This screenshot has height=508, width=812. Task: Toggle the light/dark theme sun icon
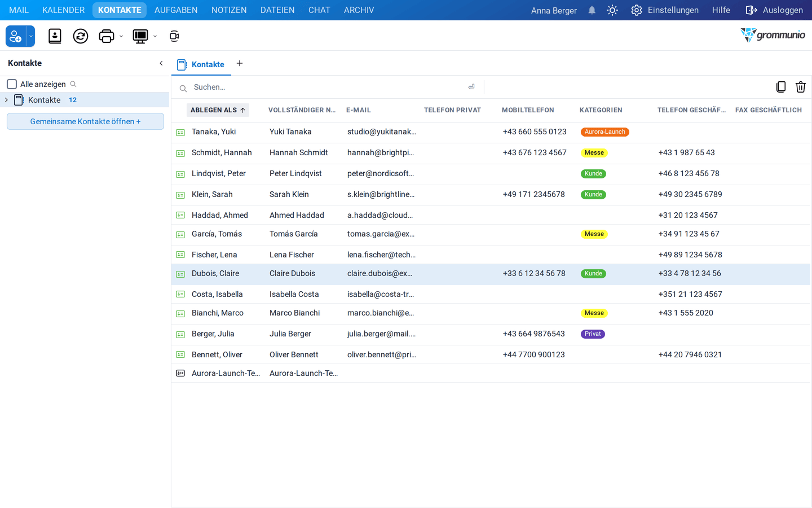point(612,10)
